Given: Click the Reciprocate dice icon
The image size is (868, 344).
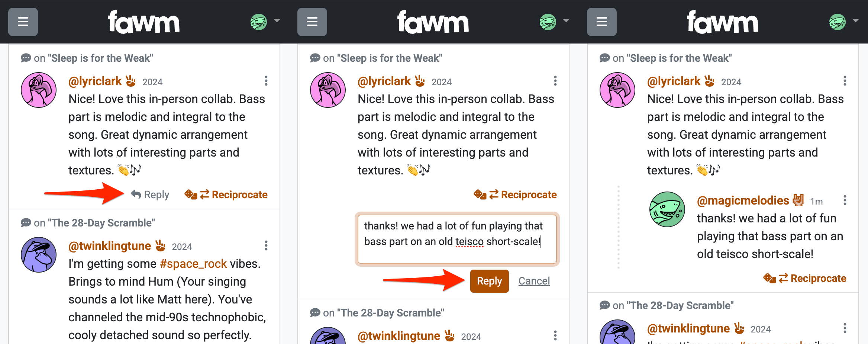Looking at the screenshot, I should (x=191, y=194).
